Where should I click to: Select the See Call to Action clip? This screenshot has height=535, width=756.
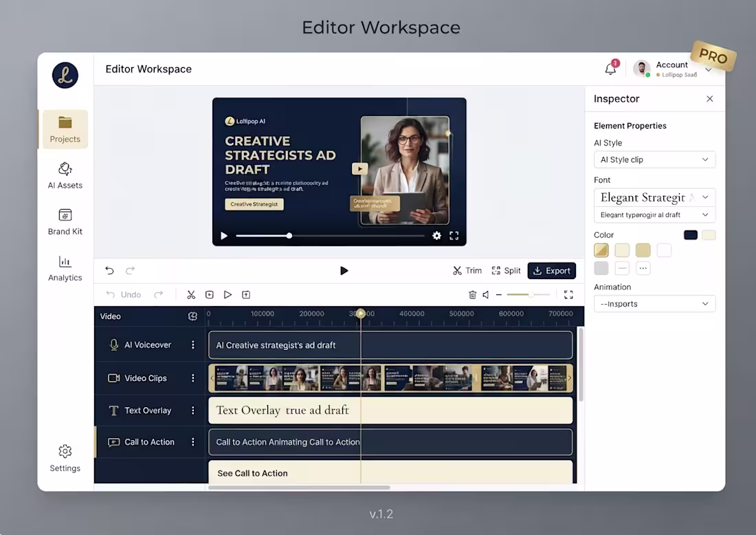tap(390, 472)
